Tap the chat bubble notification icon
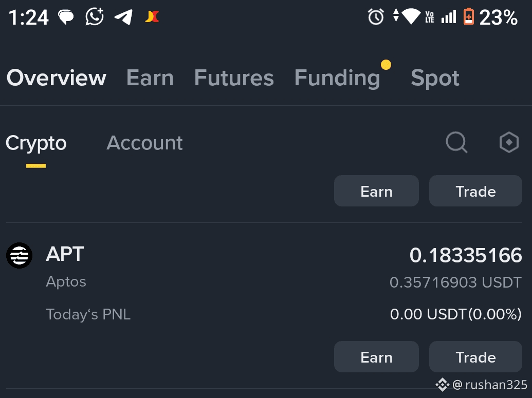This screenshot has width=532, height=398. coord(66,16)
